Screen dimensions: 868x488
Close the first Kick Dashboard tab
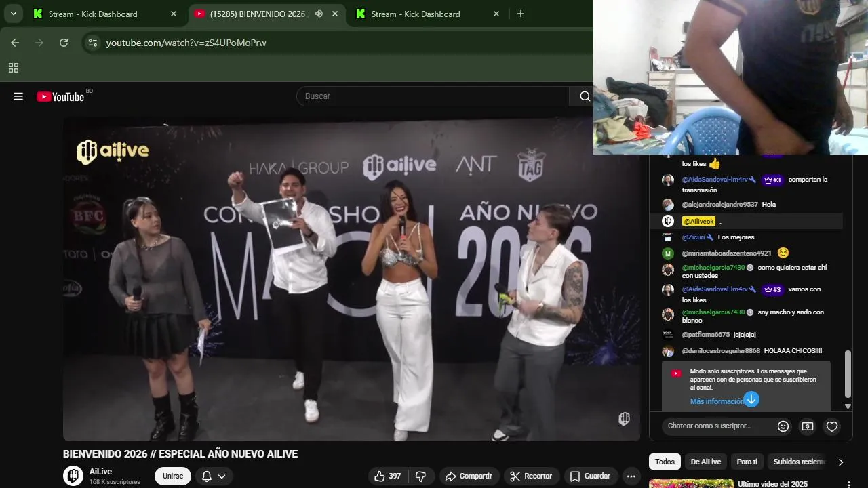pyautogui.click(x=173, y=14)
